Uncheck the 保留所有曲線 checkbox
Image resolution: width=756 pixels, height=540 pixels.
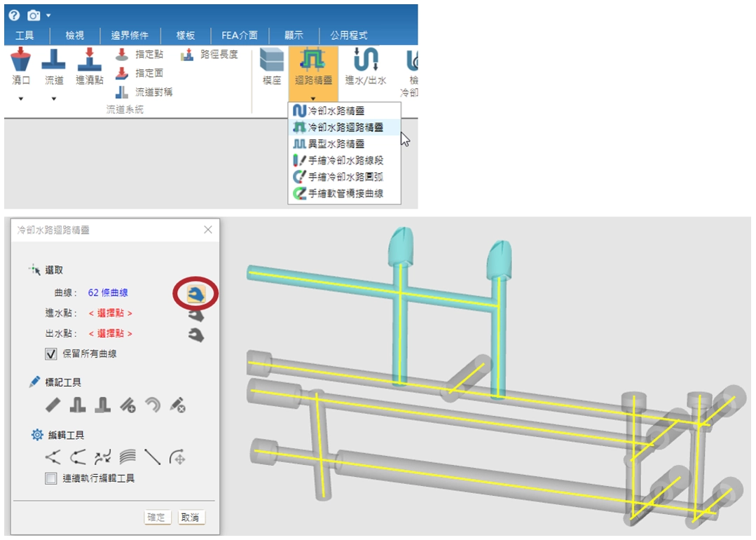pyautogui.click(x=50, y=354)
